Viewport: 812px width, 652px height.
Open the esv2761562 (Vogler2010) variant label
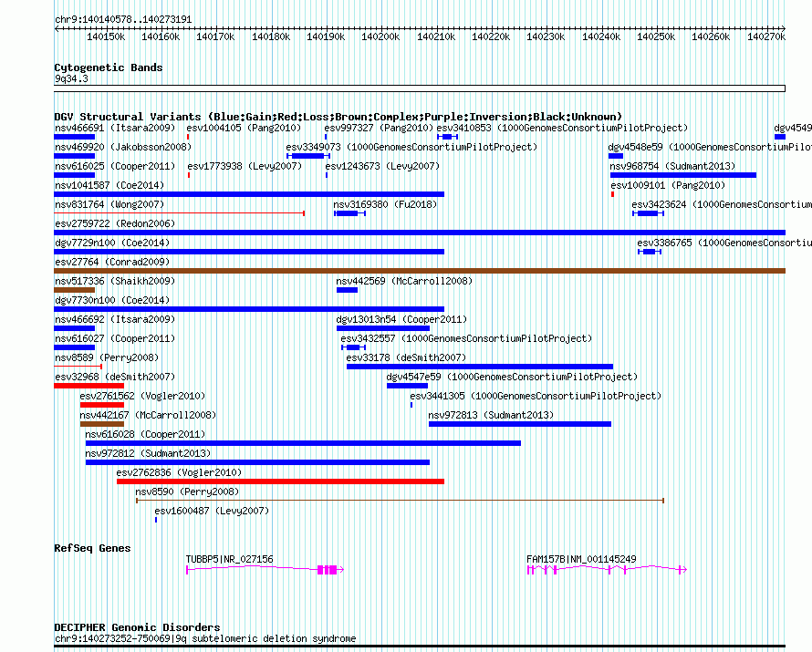[x=142, y=396]
